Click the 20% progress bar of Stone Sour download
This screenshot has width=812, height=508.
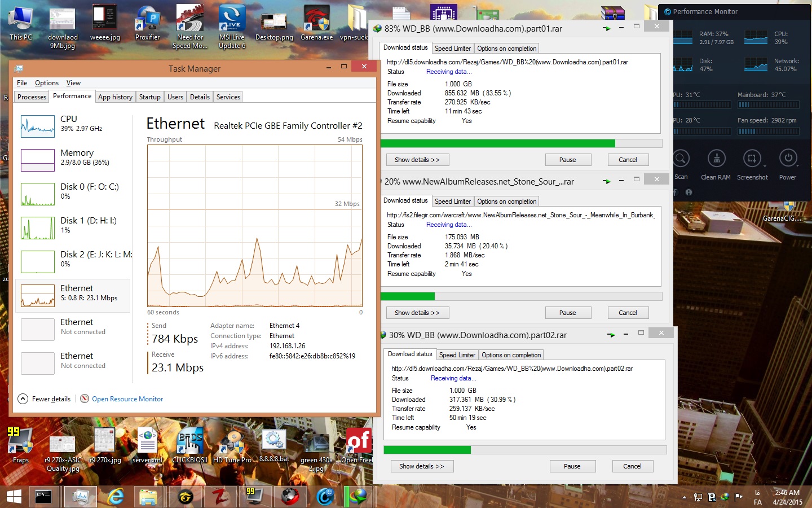[521, 296]
